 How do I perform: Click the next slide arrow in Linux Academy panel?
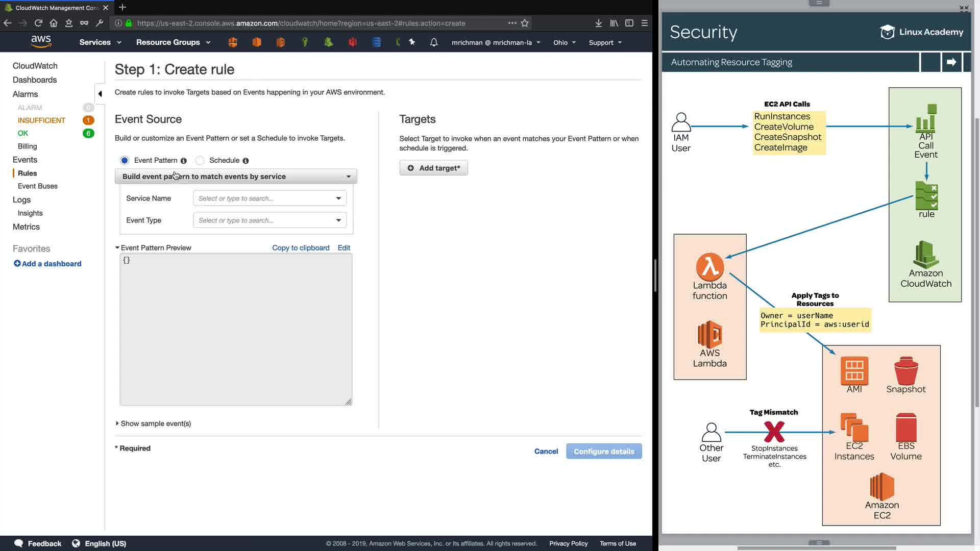(951, 62)
